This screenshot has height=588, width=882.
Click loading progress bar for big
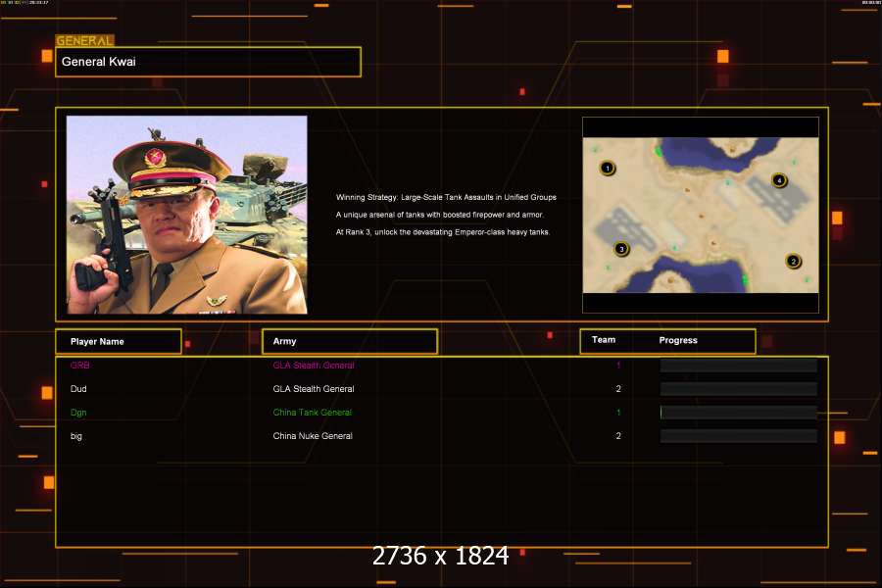[x=739, y=436]
